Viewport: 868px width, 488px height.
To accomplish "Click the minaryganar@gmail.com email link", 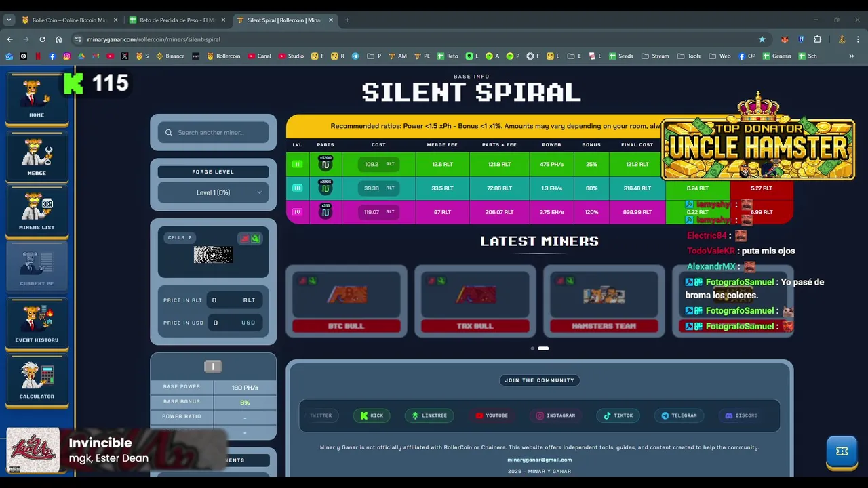I will 539,460.
